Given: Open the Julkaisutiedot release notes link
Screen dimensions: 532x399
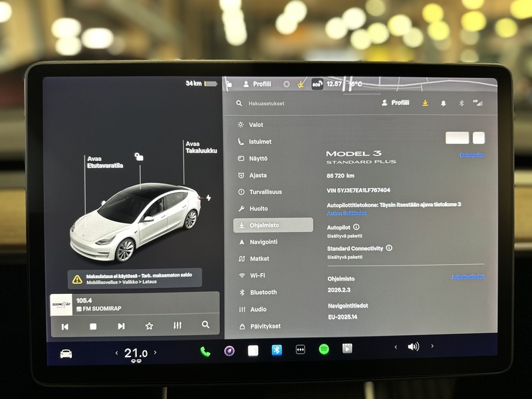Looking at the screenshot, I should pyautogui.click(x=469, y=276).
